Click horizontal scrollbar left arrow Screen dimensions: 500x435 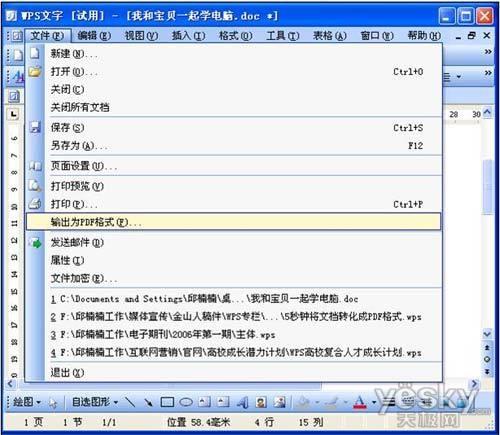coord(10,384)
